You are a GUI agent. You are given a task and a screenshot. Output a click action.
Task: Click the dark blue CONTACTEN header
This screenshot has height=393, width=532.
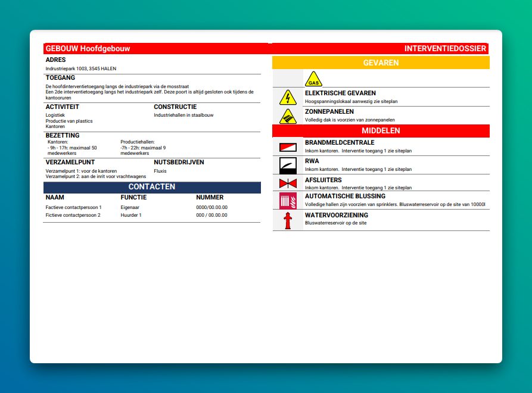(x=152, y=187)
